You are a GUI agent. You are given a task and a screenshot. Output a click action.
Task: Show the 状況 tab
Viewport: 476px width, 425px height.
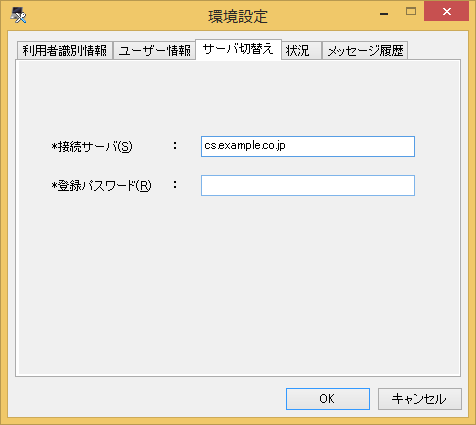[301, 51]
